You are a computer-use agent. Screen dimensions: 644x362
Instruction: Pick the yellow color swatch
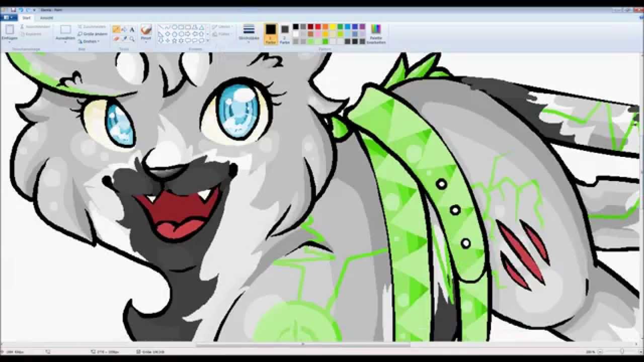click(333, 27)
